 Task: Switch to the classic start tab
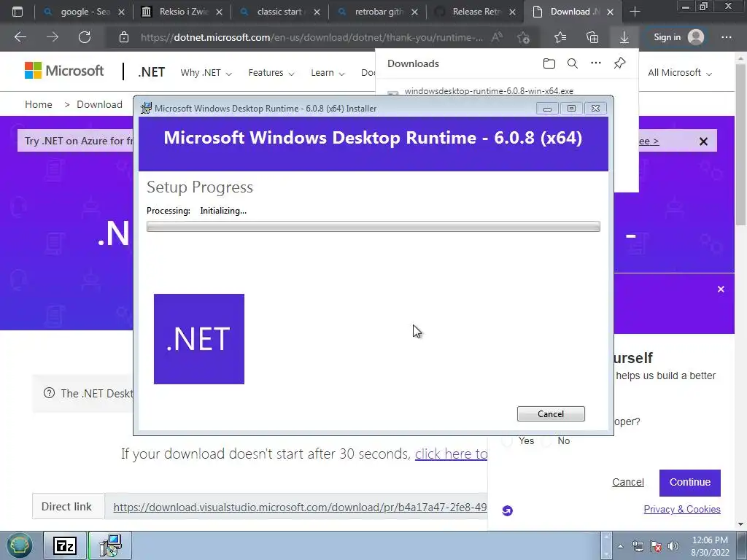[x=281, y=12]
